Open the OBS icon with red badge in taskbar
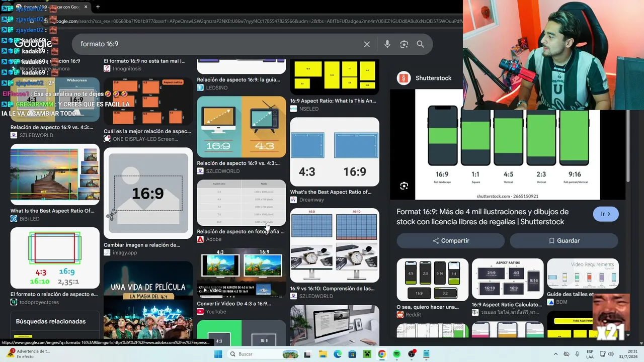Screen dimensions: 644x362 click(x=412, y=354)
